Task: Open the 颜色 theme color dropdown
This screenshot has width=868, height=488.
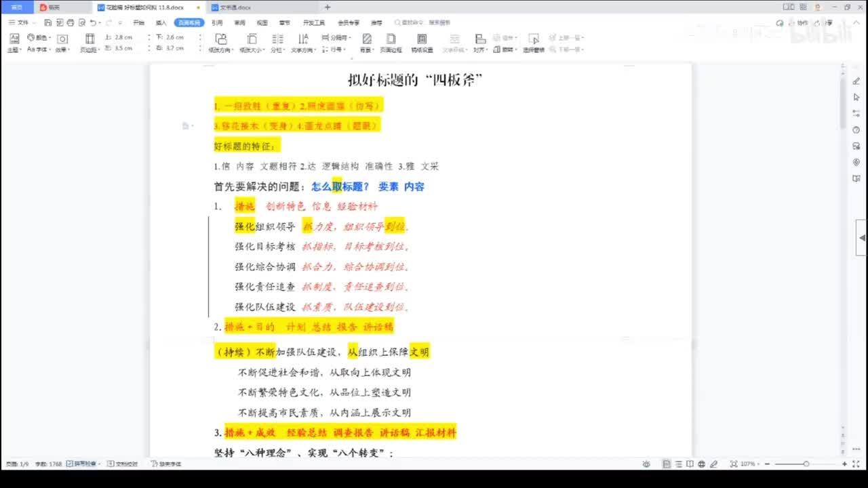Action: (x=39, y=38)
